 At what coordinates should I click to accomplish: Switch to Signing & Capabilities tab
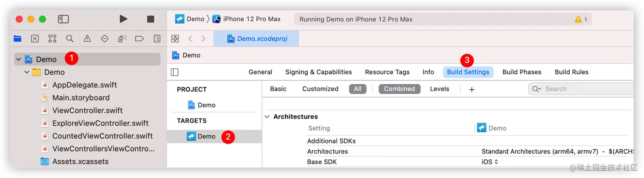(319, 72)
